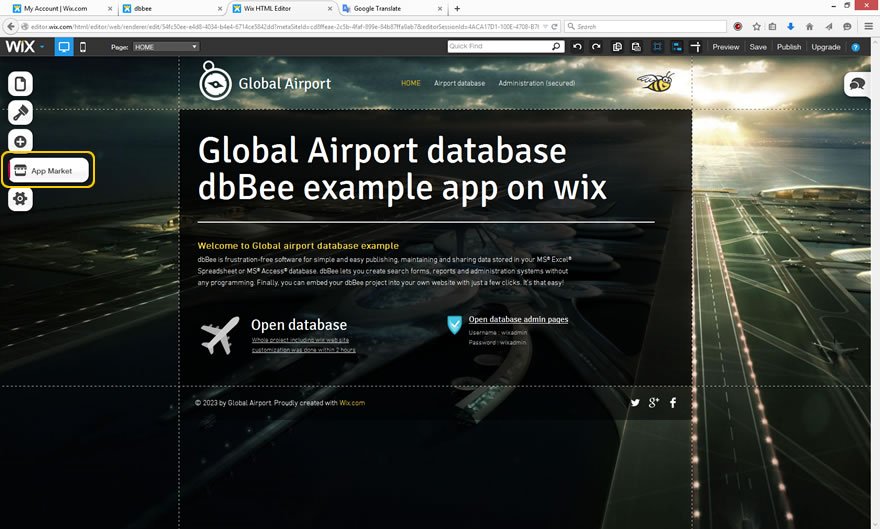This screenshot has height=529, width=880.
Task: Open the browser hamburger menu
Action: point(868,26)
